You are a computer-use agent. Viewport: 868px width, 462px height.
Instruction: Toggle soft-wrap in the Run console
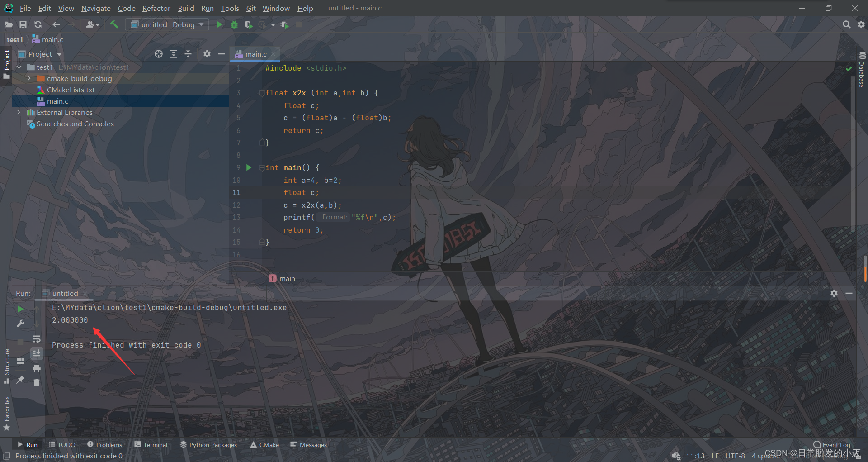tap(37, 339)
